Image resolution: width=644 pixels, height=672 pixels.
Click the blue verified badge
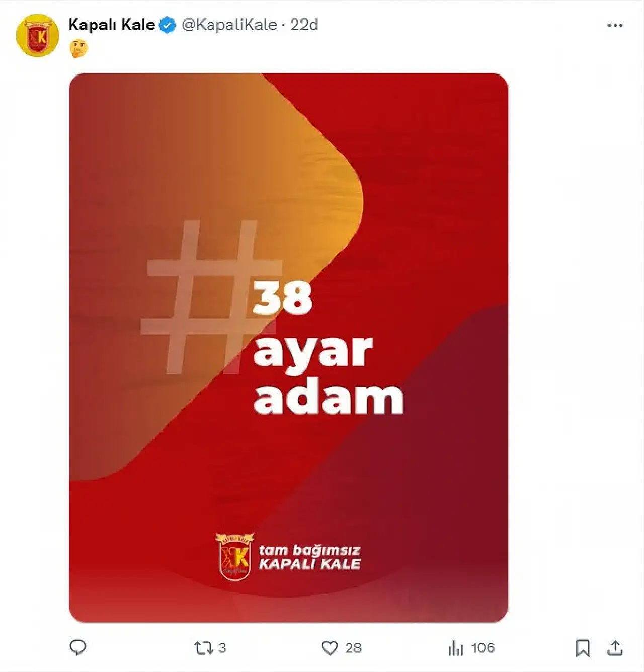(167, 25)
